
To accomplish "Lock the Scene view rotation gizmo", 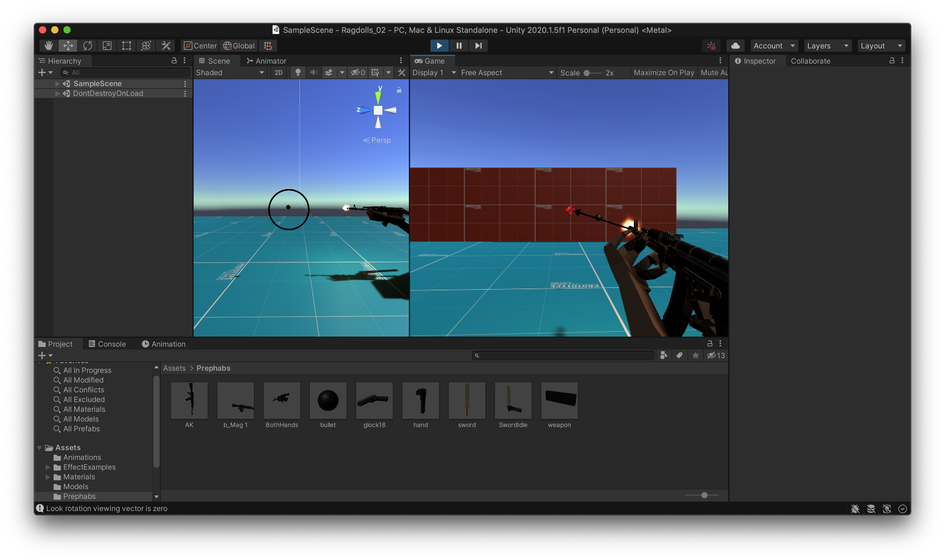I will click(x=399, y=90).
